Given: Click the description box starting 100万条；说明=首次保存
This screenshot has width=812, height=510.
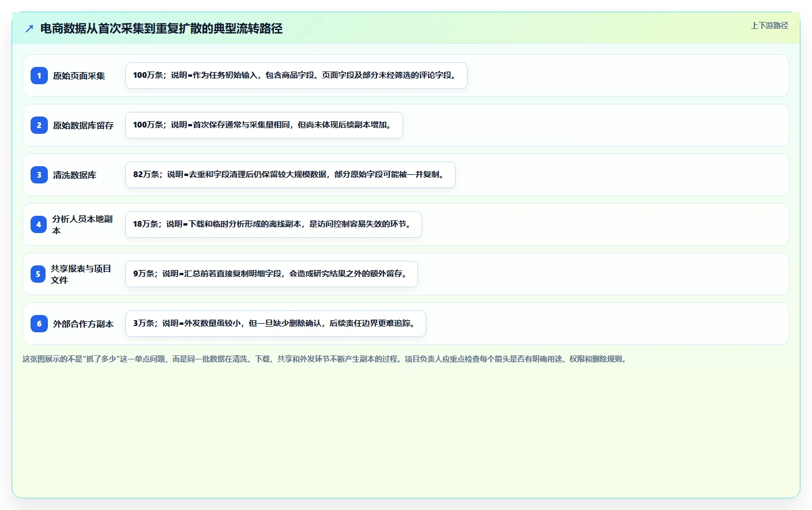Looking at the screenshot, I should coord(264,125).
